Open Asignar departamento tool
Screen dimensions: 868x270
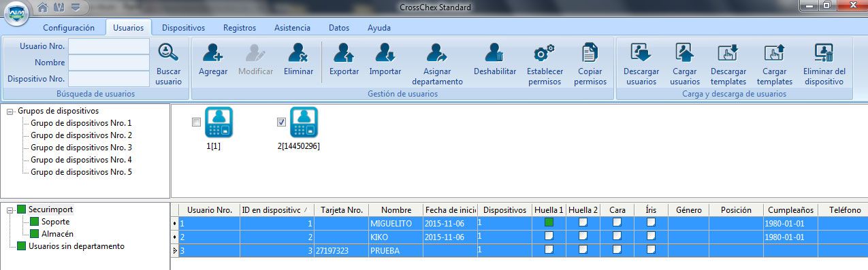(437, 53)
